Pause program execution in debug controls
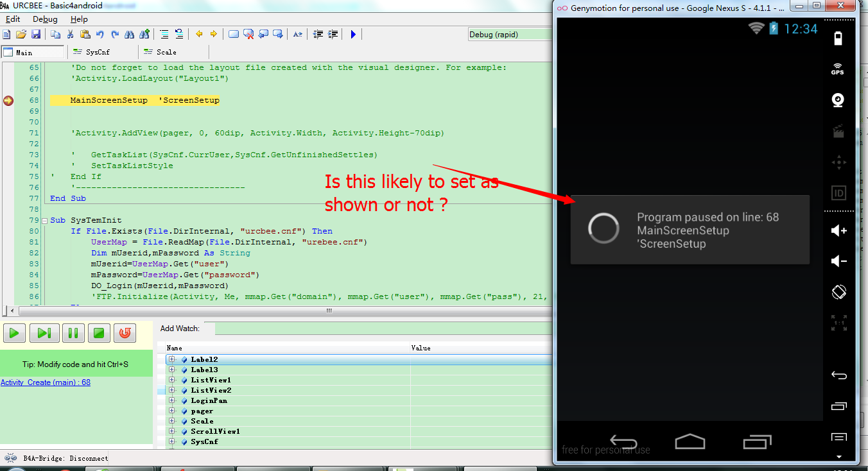The image size is (868, 471). pyautogui.click(x=73, y=332)
